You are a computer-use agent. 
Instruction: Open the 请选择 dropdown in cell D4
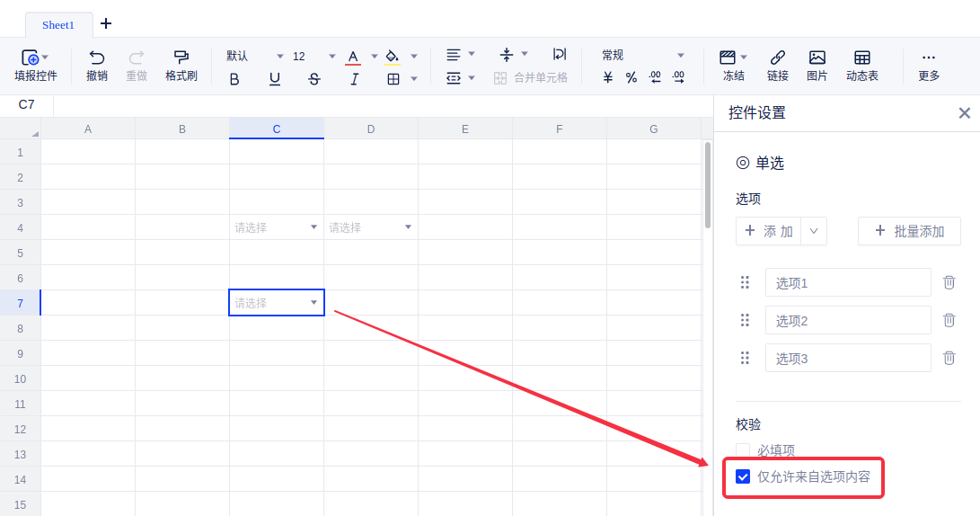[408, 227]
